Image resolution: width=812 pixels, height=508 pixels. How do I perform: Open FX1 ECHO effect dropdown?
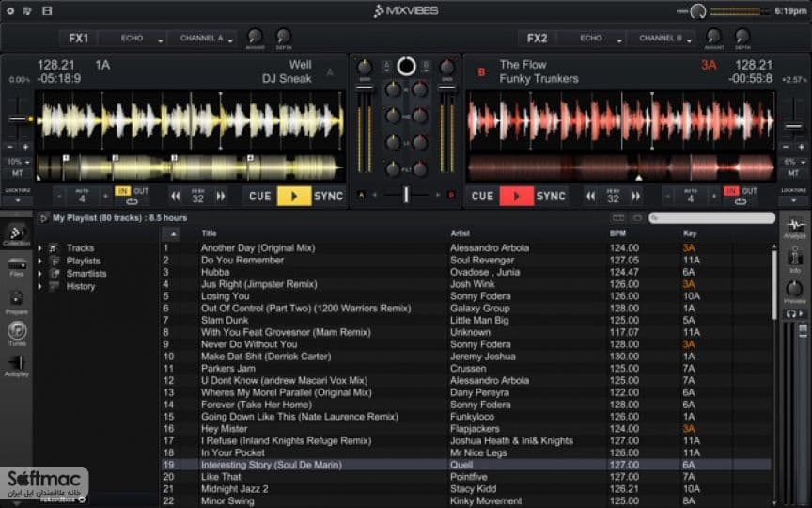point(133,38)
